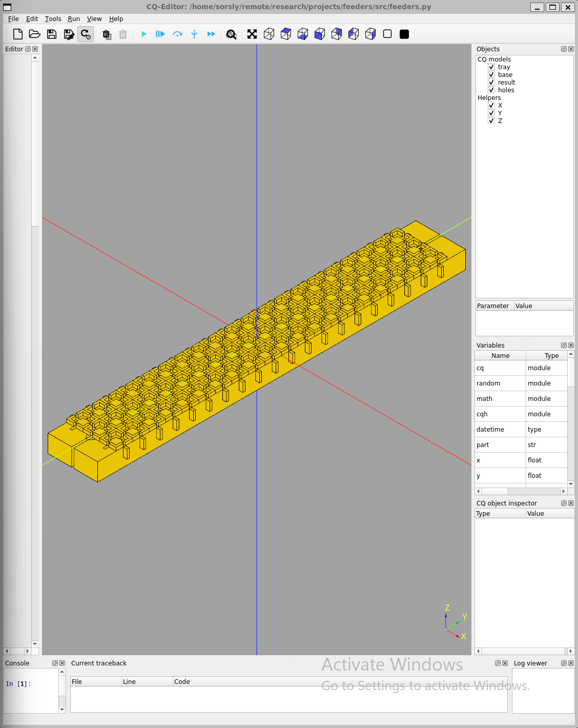The height and width of the screenshot is (728, 578).
Task: Create a new file with toolbar icon
Action: click(x=18, y=34)
